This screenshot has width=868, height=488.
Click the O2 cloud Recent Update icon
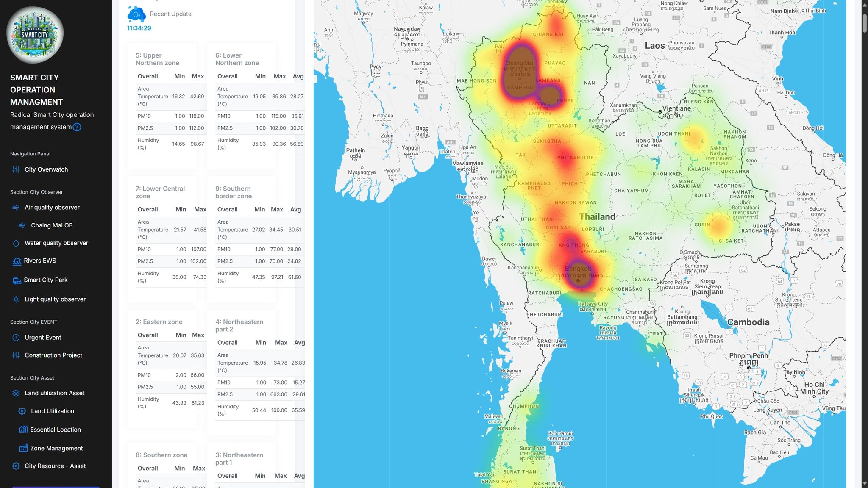(x=136, y=14)
